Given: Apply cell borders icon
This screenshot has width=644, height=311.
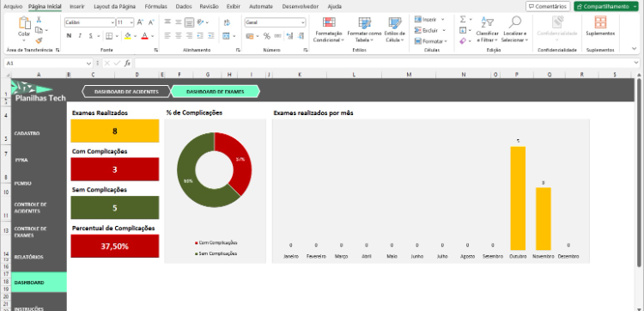Looking at the screenshot, I should coord(109,36).
